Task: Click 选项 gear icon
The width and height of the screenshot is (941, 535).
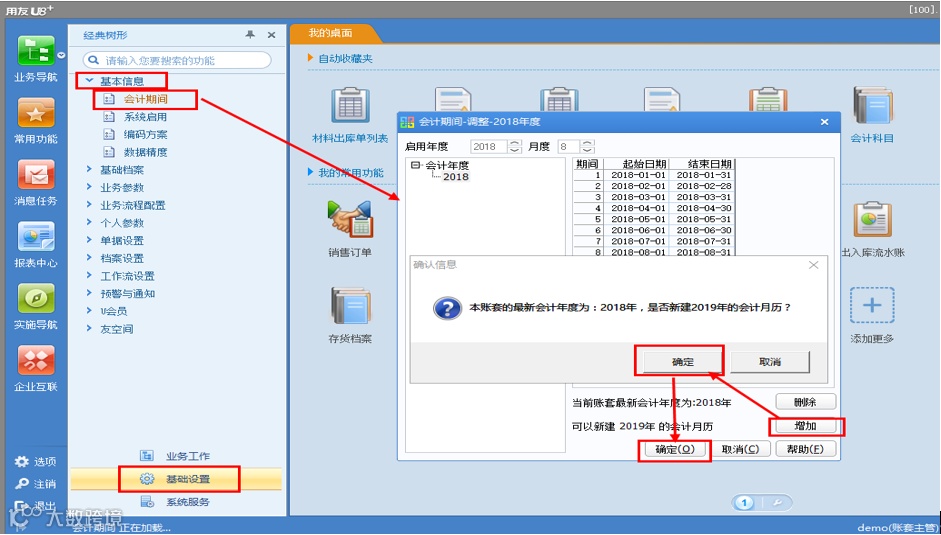Action: (x=22, y=461)
